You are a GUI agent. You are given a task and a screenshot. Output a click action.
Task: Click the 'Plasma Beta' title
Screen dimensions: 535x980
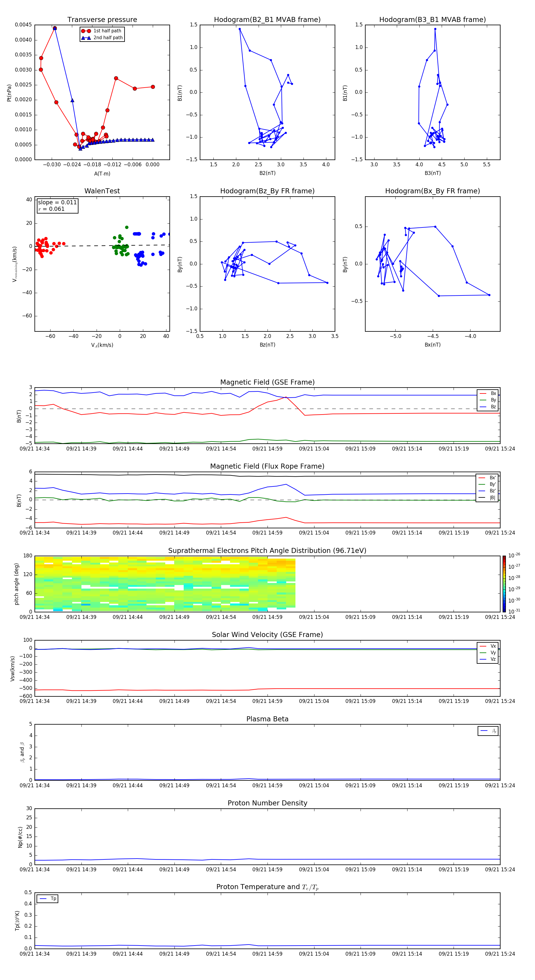(267, 719)
